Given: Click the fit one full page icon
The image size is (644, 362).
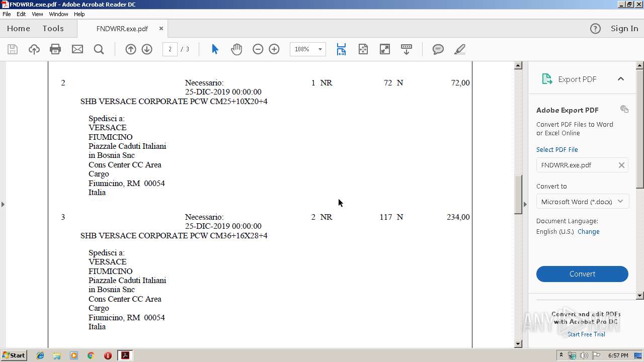Looking at the screenshot, I should pyautogui.click(x=363, y=49).
